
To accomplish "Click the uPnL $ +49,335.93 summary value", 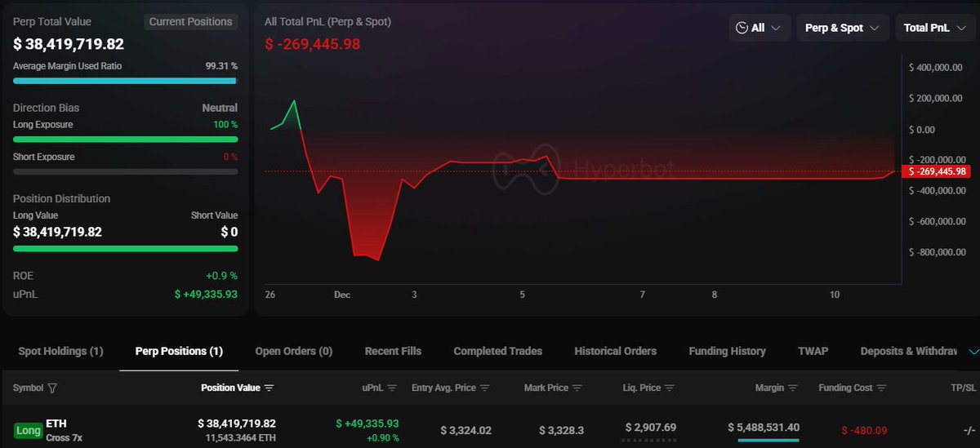I will tap(206, 293).
